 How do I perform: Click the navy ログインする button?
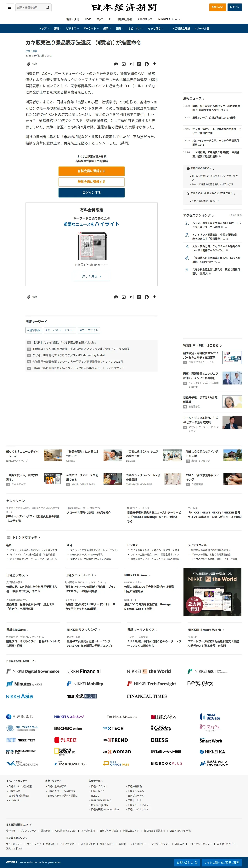tap(92, 192)
